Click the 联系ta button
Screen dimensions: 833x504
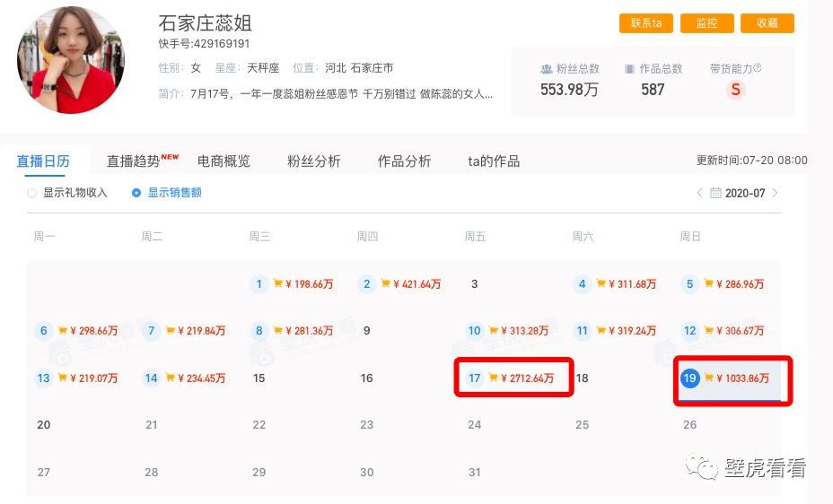tap(645, 23)
